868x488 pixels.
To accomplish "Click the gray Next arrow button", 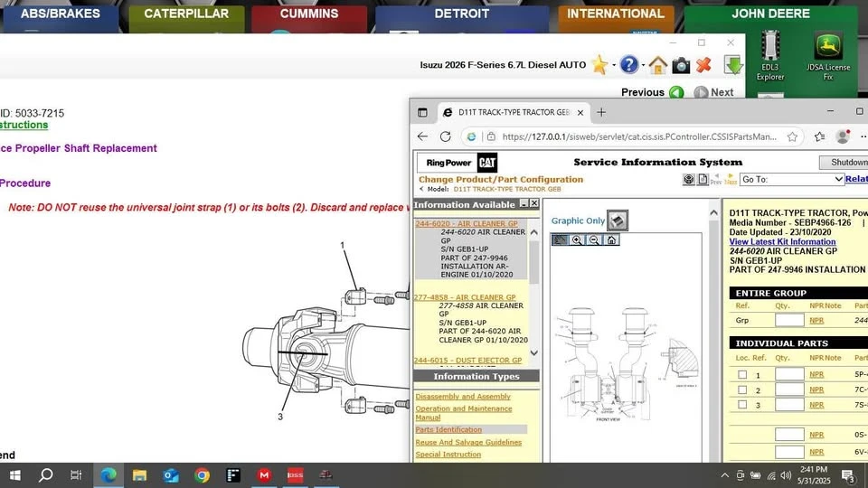I will 701,92.
